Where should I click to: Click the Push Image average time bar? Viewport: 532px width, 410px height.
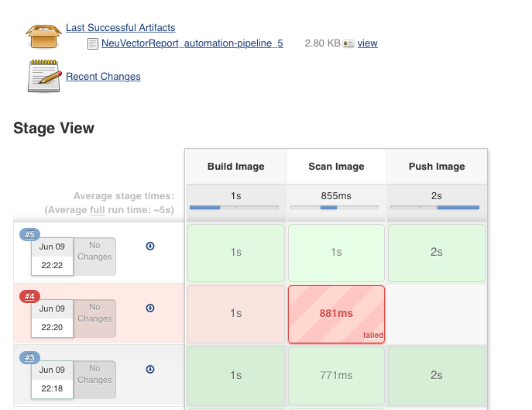(437, 208)
